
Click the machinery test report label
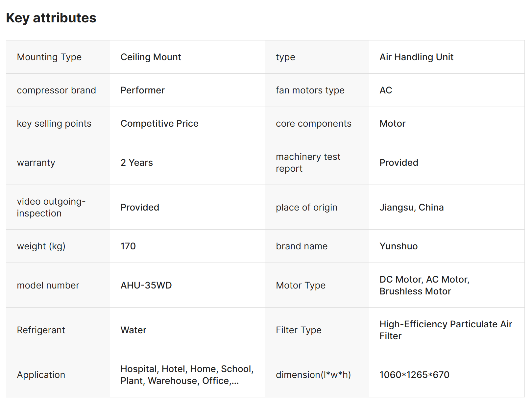(308, 163)
